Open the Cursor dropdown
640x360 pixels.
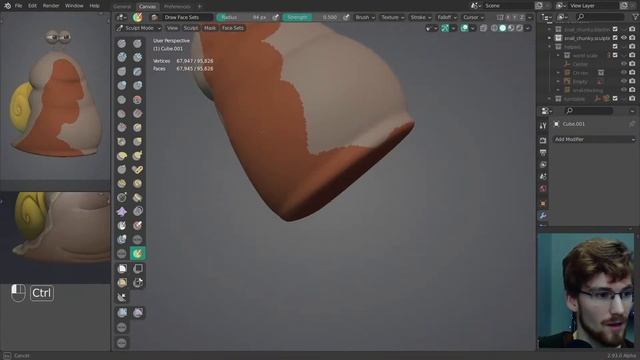[x=473, y=17]
